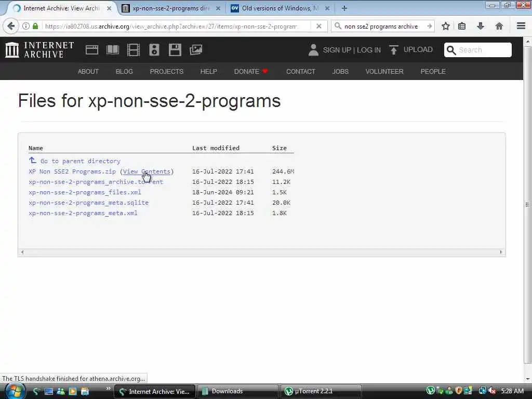Click the security shield tray icon

coord(458,391)
